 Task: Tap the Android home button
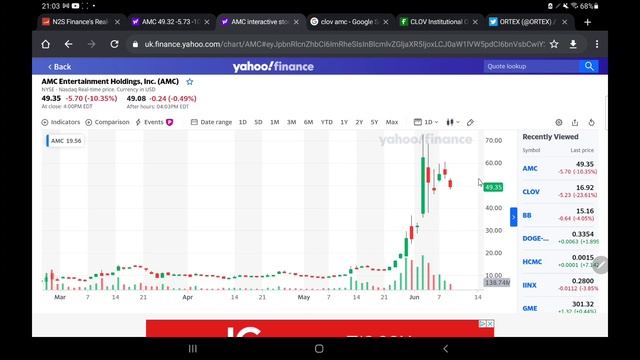pyautogui.click(x=319, y=349)
